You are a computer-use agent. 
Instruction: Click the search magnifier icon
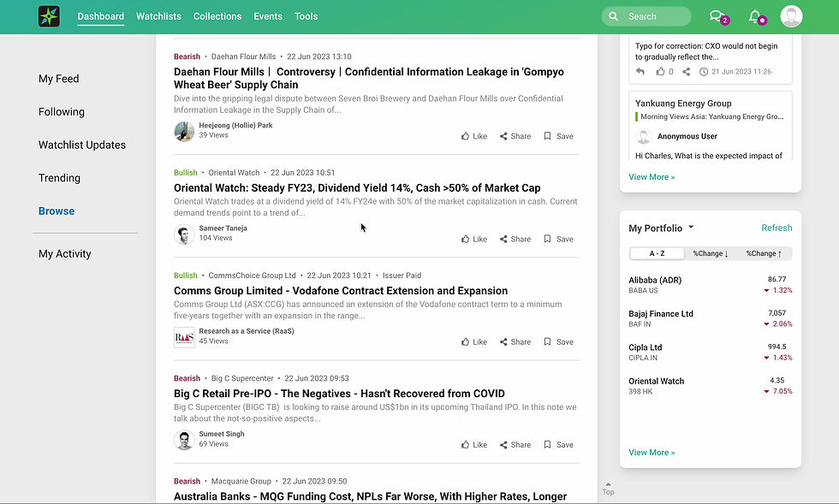click(613, 16)
